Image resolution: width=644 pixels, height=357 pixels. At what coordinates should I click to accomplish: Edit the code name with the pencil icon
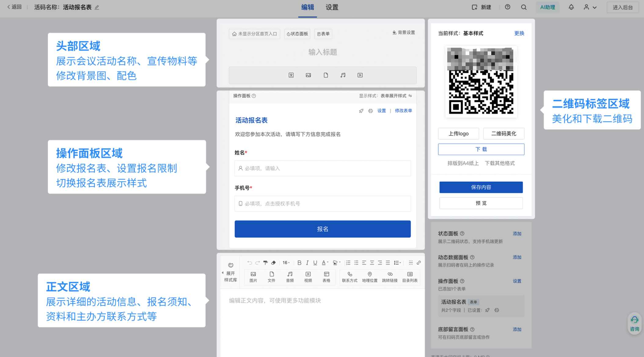[x=97, y=7]
